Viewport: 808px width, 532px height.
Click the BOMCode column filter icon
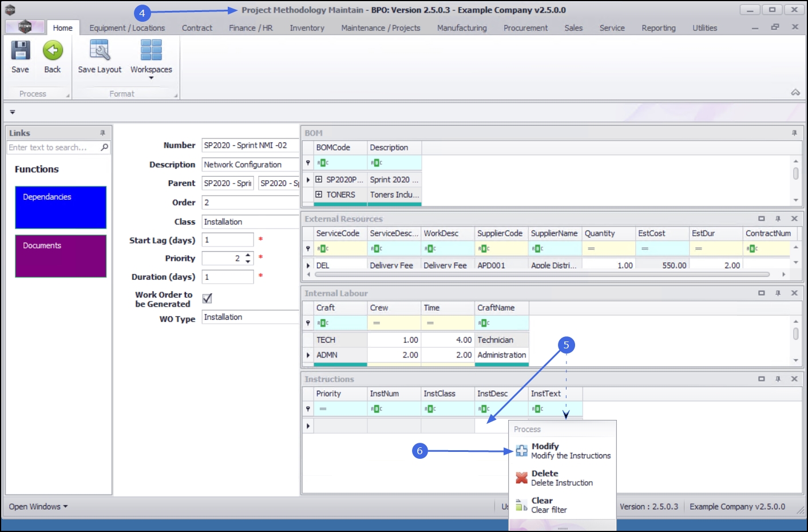(323, 163)
